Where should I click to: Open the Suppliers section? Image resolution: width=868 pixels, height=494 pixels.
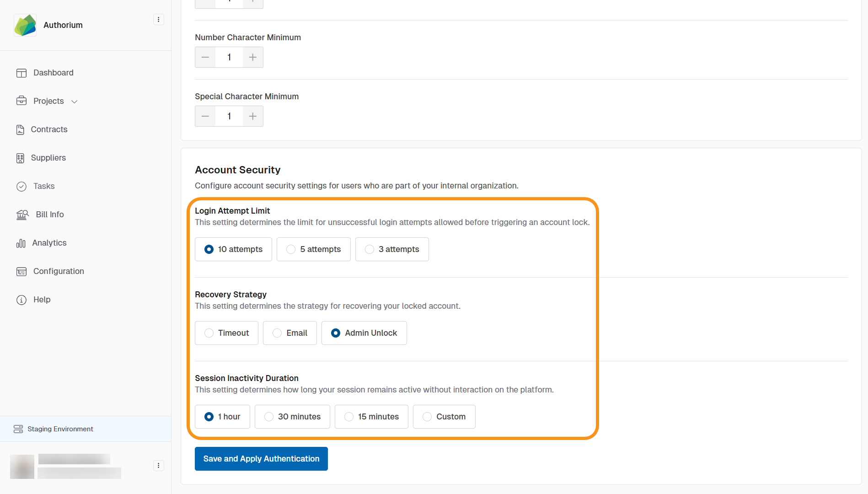pyautogui.click(x=48, y=158)
